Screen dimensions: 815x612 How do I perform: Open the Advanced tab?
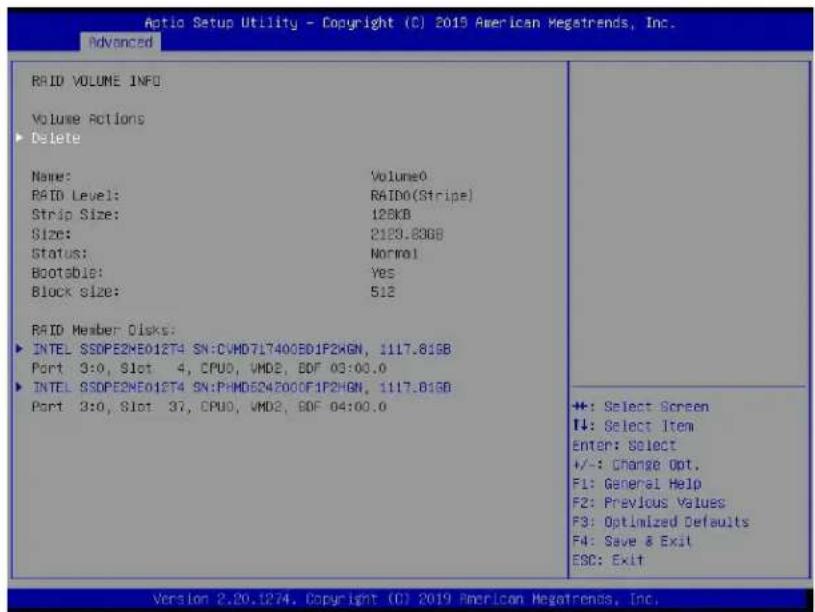121,42
